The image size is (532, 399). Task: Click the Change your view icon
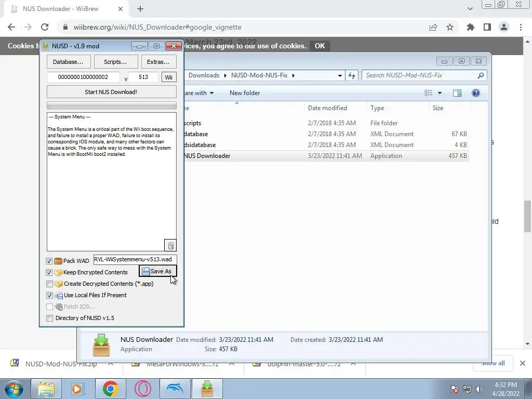(x=429, y=93)
